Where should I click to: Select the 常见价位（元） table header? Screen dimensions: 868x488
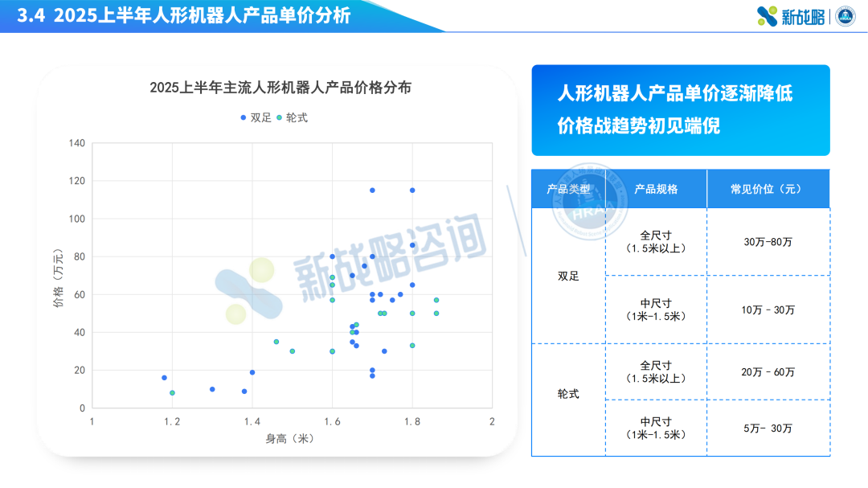768,190
